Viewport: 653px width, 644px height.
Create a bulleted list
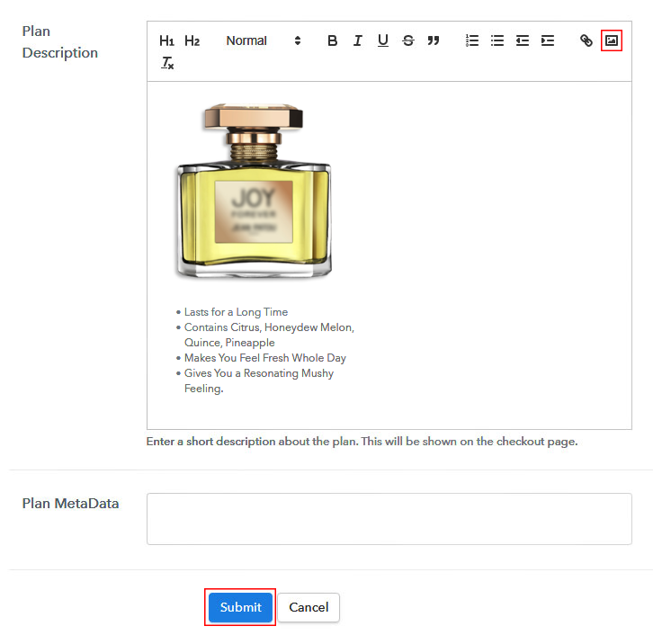(x=497, y=40)
